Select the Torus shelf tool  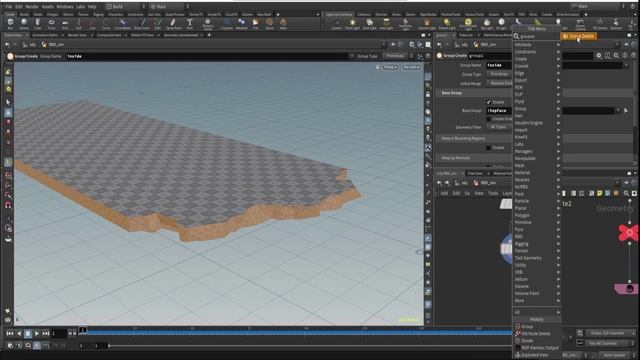[51, 24]
